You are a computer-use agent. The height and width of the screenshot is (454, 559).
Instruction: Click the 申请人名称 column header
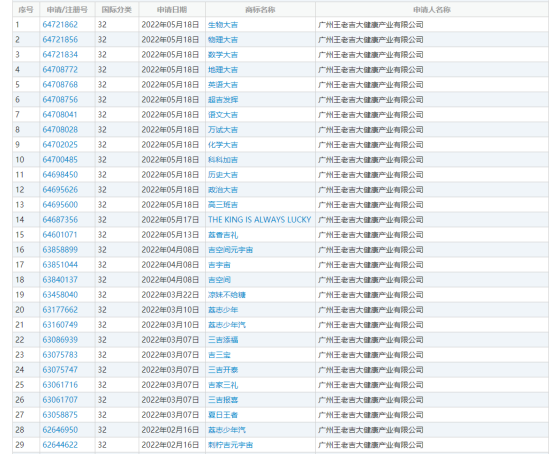[432, 10]
